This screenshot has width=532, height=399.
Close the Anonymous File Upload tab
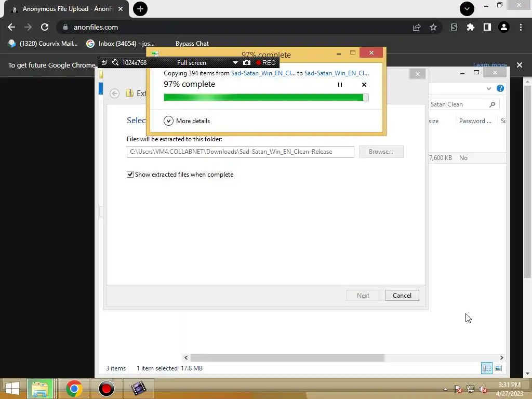[121, 9]
